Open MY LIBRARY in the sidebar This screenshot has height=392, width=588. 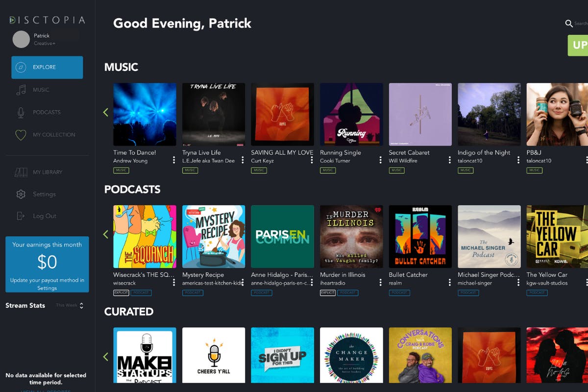[48, 172]
